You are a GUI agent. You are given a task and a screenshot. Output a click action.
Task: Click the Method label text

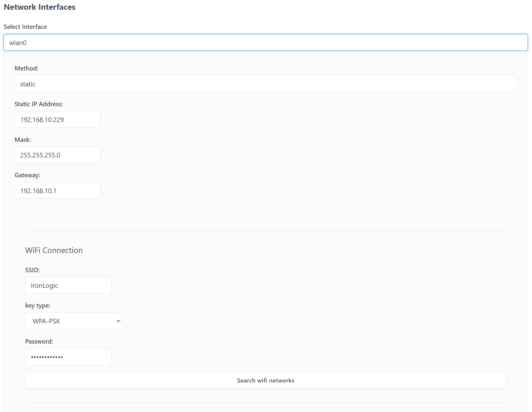[x=27, y=68]
